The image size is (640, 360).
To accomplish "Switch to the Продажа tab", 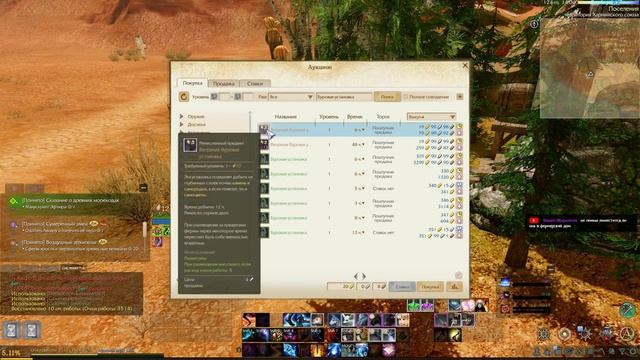I will pyautogui.click(x=224, y=83).
